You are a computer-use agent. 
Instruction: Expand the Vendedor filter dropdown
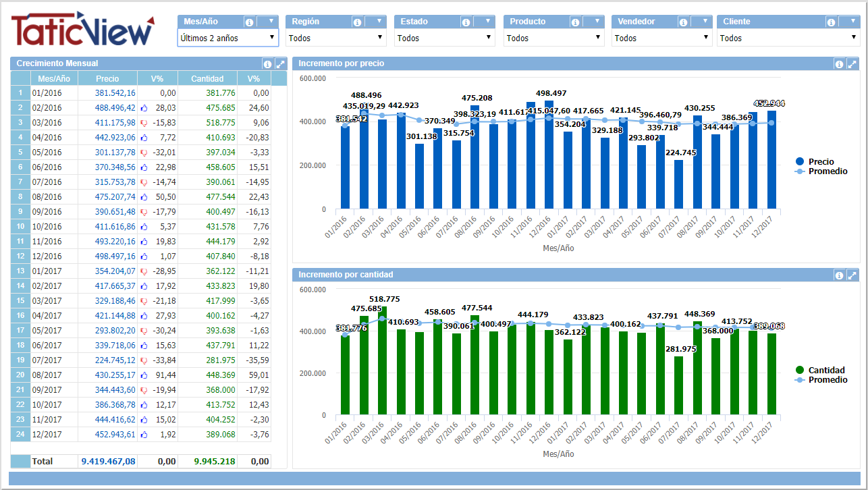661,38
